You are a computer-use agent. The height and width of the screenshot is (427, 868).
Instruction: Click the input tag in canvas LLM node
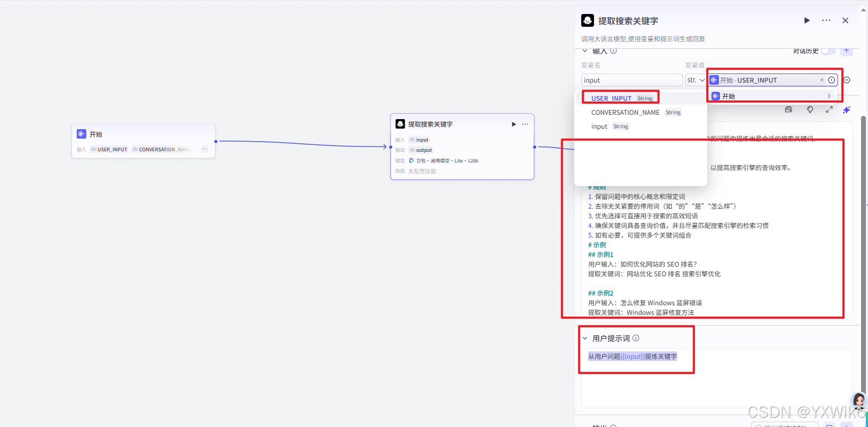tap(419, 139)
